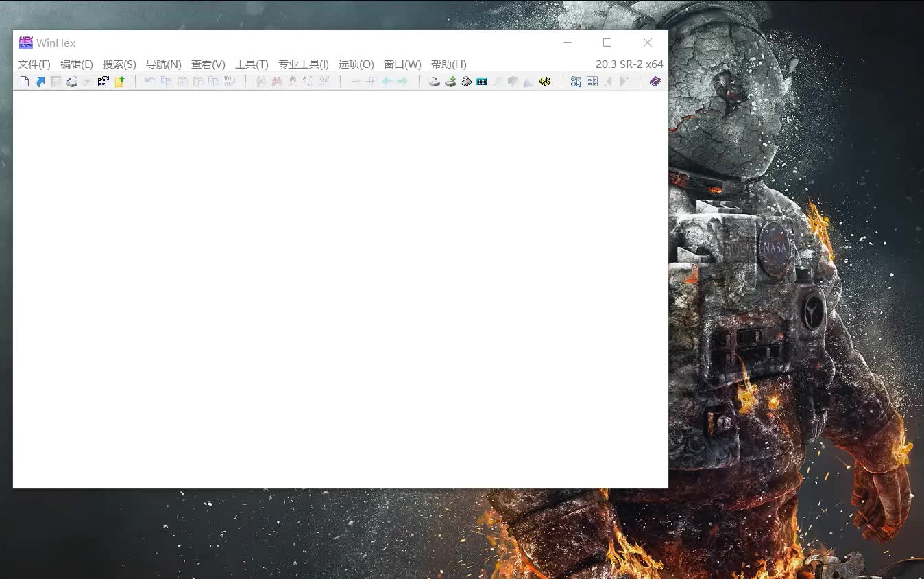Click the Open Folder icon with green arrow
The image size is (924, 579).
point(120,82)
